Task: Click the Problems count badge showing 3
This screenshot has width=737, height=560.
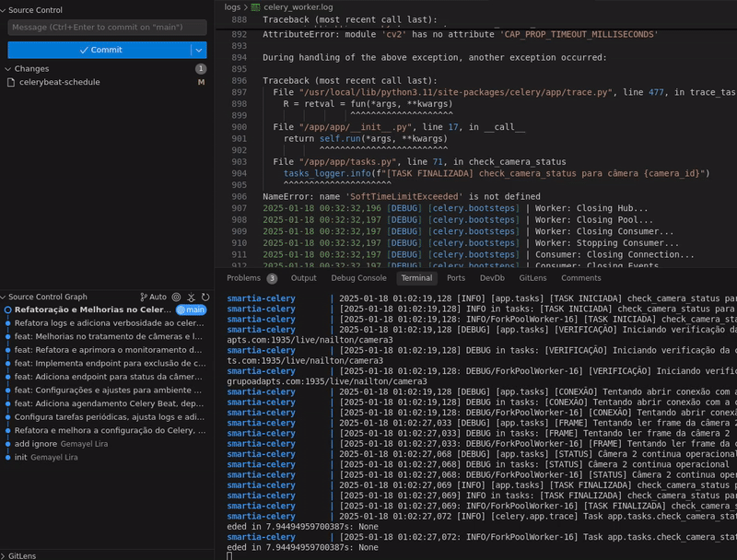Action: coord(272,278)
